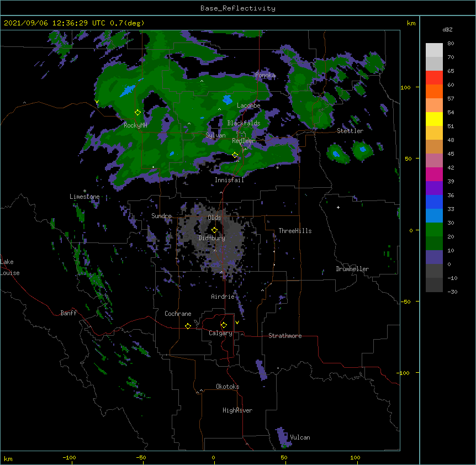476x465 pixels.
Task: Click the Strathmore city label
Action: [285, 336]
